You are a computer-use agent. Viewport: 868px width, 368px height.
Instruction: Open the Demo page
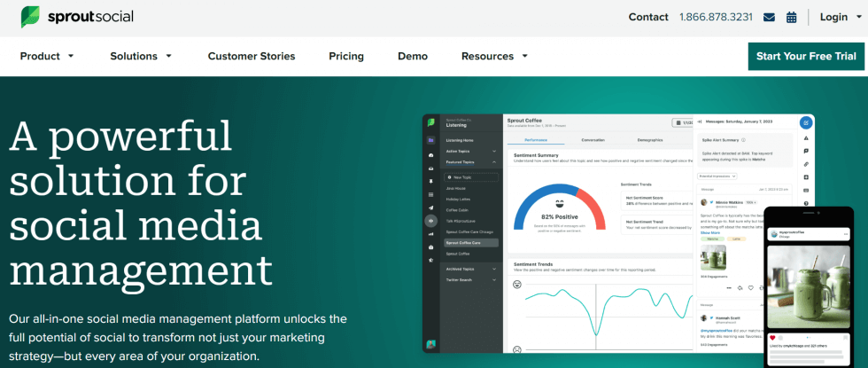click(x=413, y=56)
